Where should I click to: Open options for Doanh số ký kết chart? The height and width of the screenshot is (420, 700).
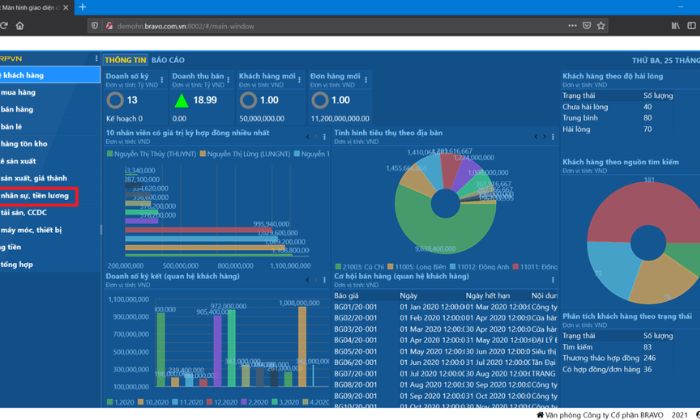click(x=325, y=280)
